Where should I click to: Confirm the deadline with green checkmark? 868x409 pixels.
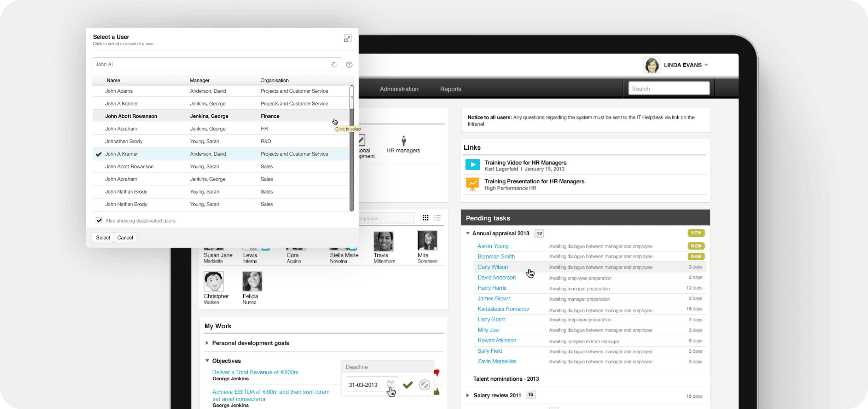408,385
